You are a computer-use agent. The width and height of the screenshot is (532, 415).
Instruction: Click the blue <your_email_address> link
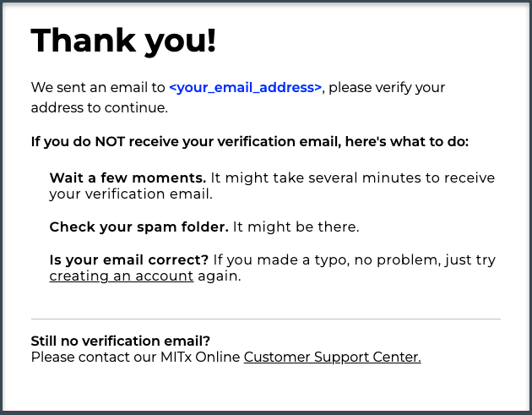[x=245, y=88]
